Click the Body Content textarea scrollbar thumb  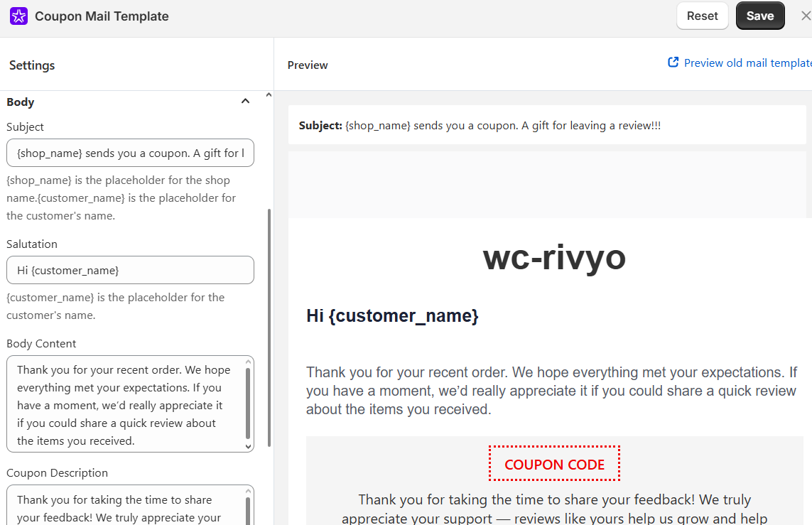click(x=248, y=404)
